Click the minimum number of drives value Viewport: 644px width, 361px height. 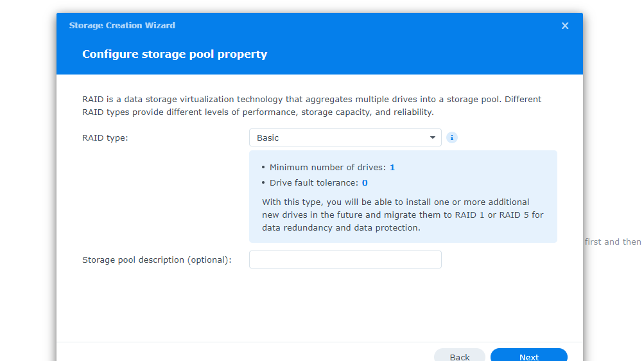(392, 167)
